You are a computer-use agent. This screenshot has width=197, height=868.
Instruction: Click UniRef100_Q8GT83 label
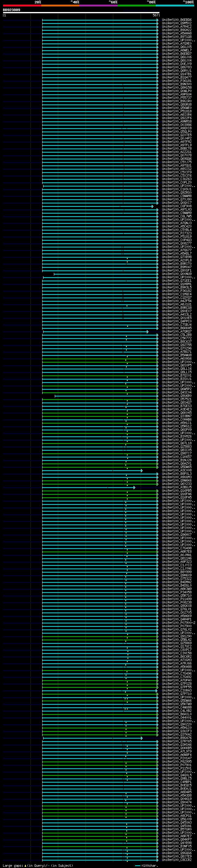point(177,67)
